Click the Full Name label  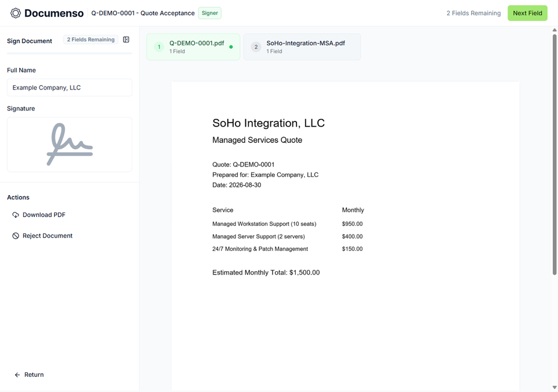22,70
